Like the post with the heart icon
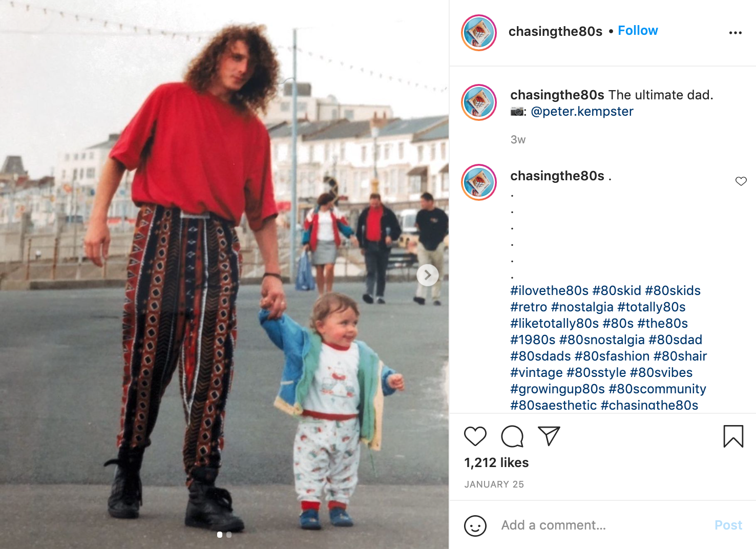The height and width of the screenshot is (549, 756). point(475,436)
